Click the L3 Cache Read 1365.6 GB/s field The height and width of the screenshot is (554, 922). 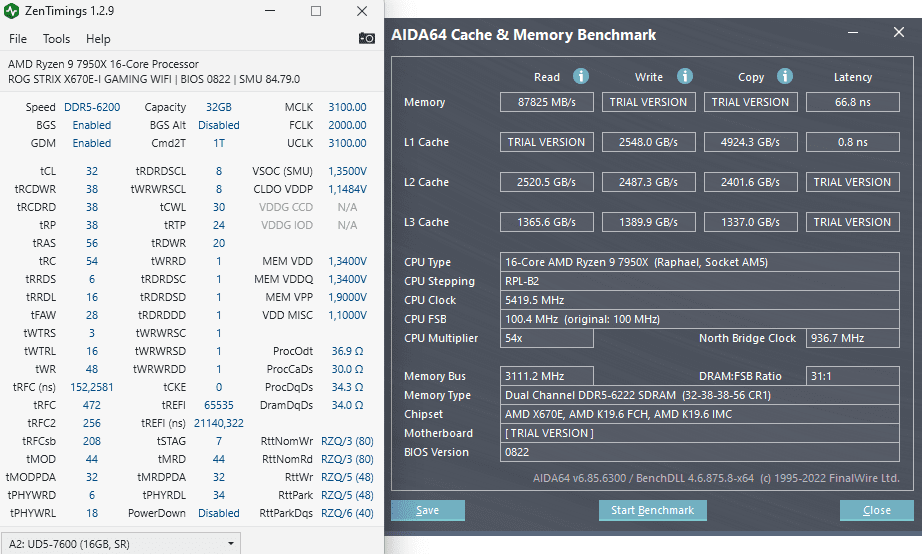click(x=547, y=222)
